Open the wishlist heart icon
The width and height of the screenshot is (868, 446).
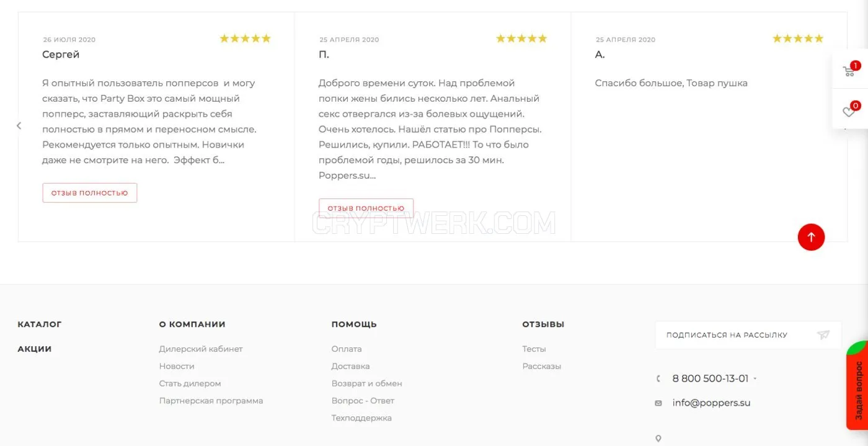(x=850, y=110)
